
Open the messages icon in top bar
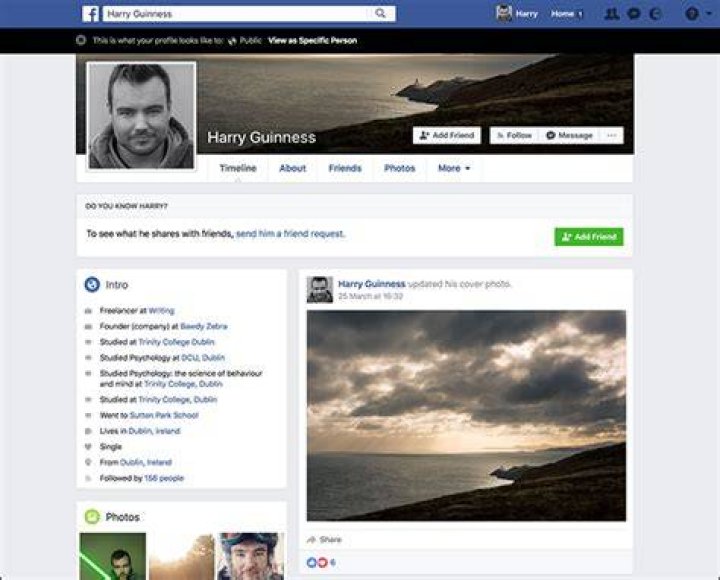tap(634, 14)
